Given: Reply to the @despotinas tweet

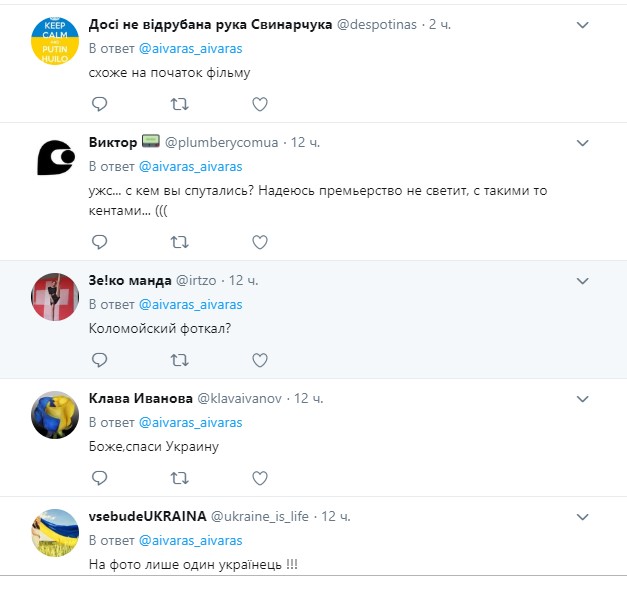Looking at the screenshot, I should click(98, 104).
